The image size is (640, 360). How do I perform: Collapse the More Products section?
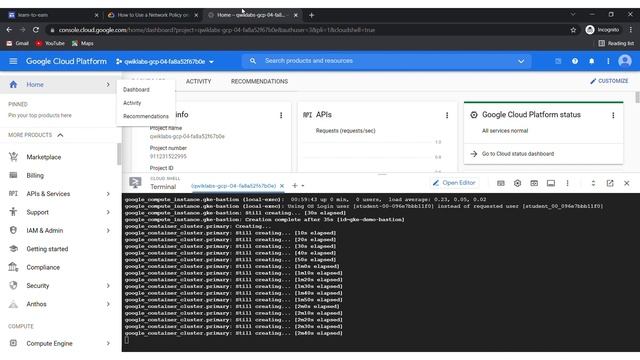tap(60, 135)
